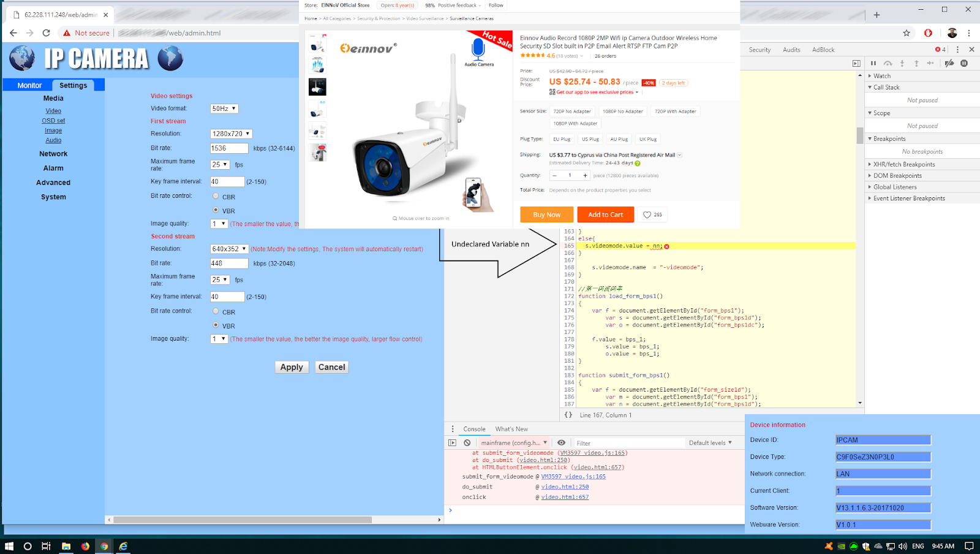Open first stream Resolution 1280x720 dropdown
The image size is (980, 554).
[231, 134]
